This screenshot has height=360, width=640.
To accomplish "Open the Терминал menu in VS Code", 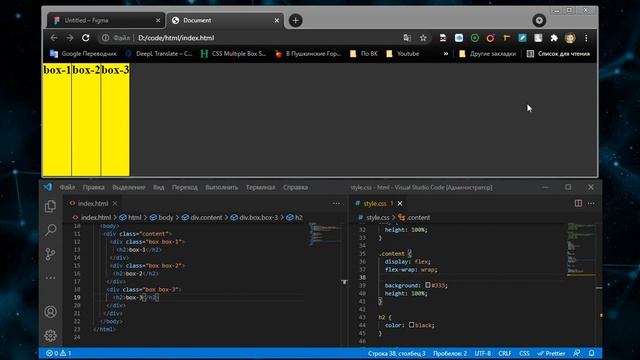I will point(260,187).
